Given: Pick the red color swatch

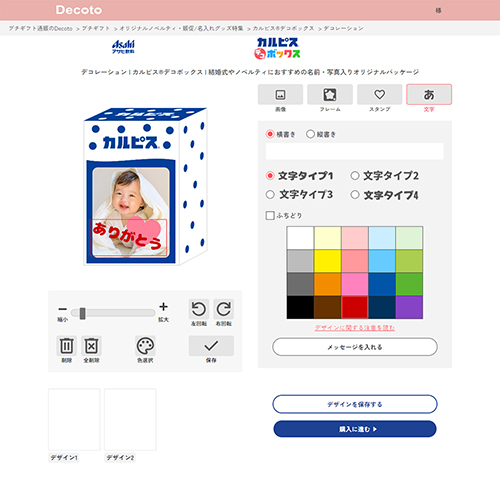Looking at the screenshot, I should pyautogui.click(x=355, y=307).
